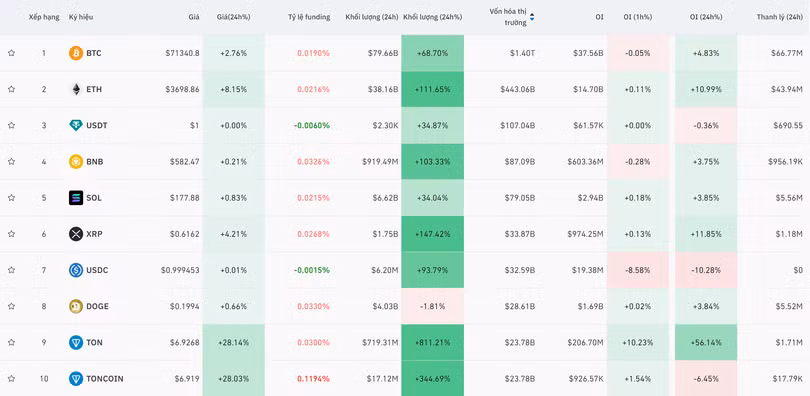The height and width of the screenshot is (396, 810).
Task: Click the DOGE coin logo
Action: pos(76,306)
